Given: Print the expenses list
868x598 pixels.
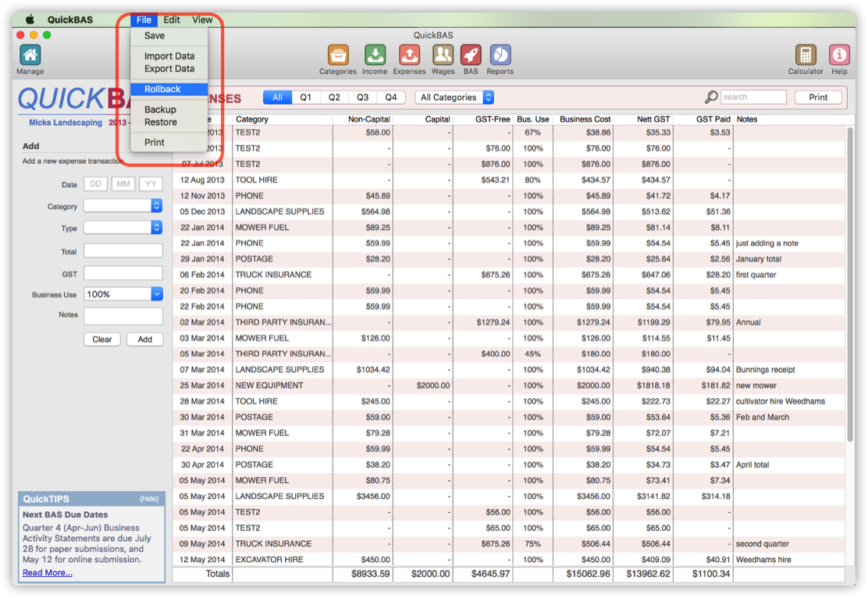Looking at the screenshot, I should (x=818, y=97).
